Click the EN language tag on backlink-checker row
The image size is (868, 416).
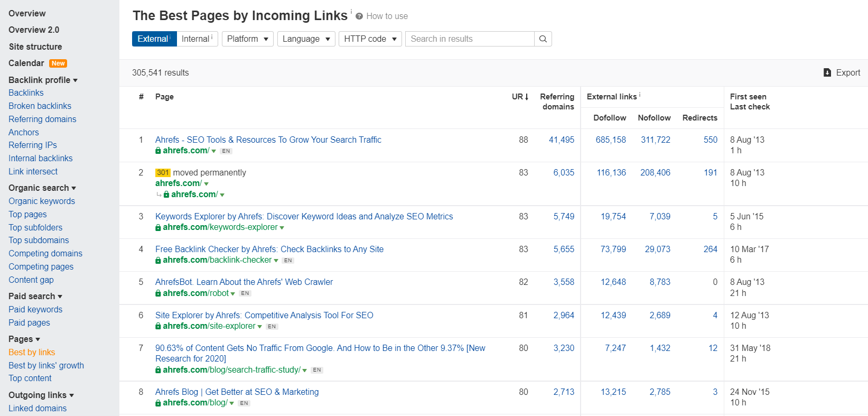click(x=287, y=261)
